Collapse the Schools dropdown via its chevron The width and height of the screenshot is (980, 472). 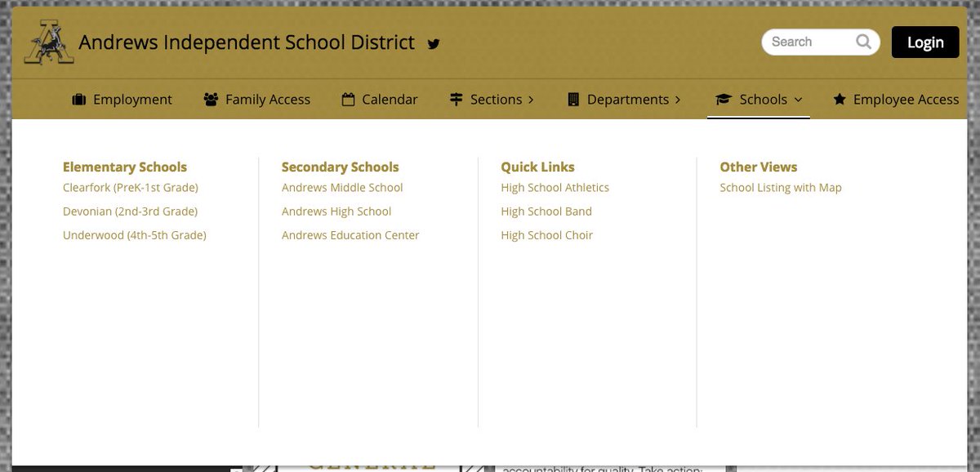click(x=798, y=100)
